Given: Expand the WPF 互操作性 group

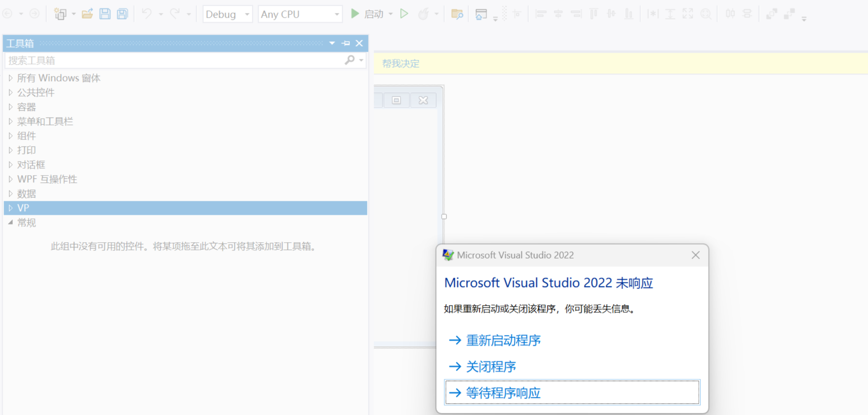Looking at the screenshot, I should click(10, 179).
